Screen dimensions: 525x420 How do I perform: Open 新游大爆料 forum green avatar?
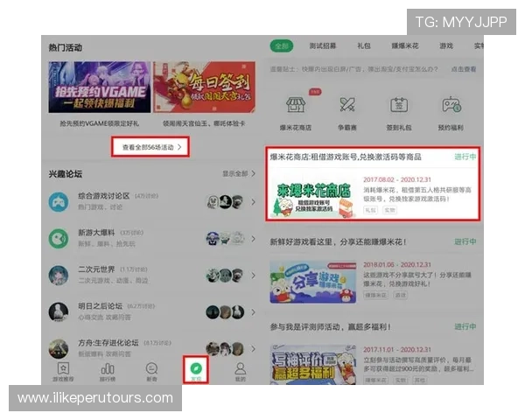point(59,239)
